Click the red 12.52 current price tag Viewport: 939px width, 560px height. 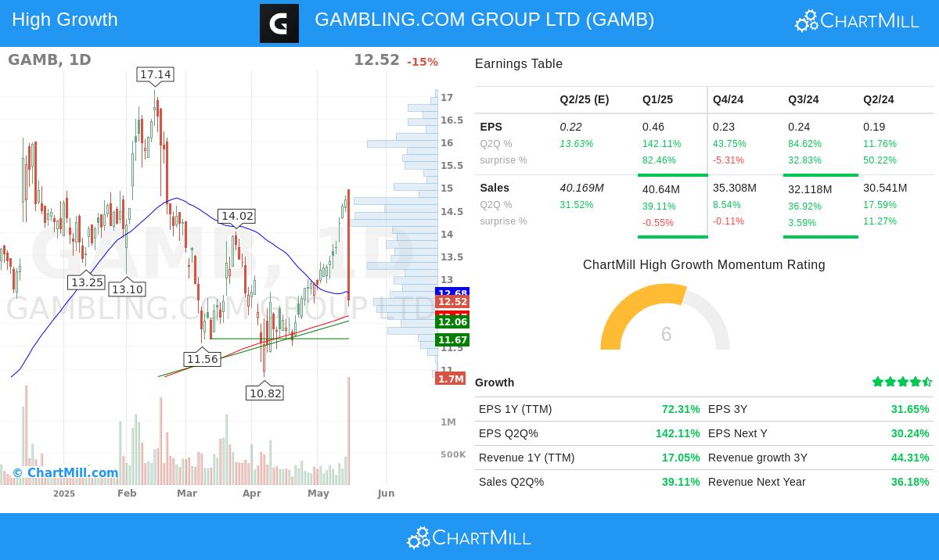tap(452, 302)
